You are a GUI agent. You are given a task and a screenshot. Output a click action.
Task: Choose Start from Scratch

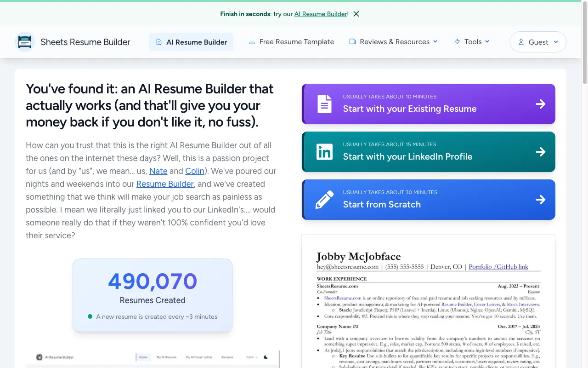point(429,200)
